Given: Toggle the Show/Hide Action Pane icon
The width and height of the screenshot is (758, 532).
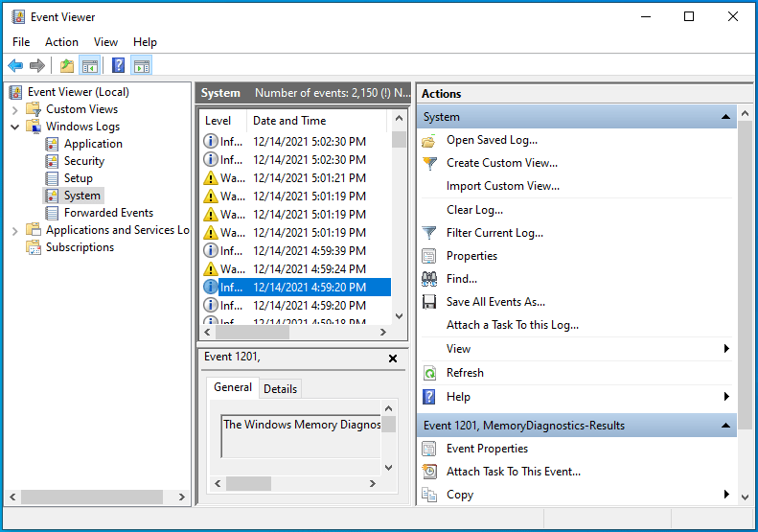Looking at the screenshot, I should click(x=142, y=65).
